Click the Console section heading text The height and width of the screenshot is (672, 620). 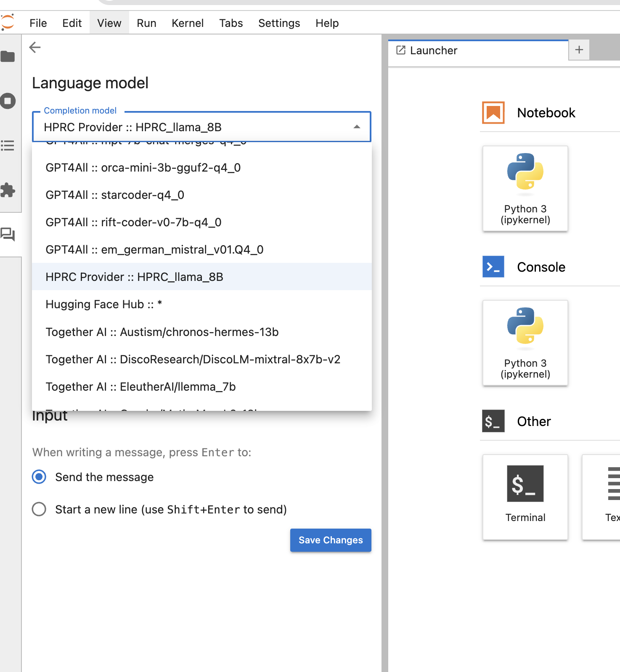(x=541, y=267)
